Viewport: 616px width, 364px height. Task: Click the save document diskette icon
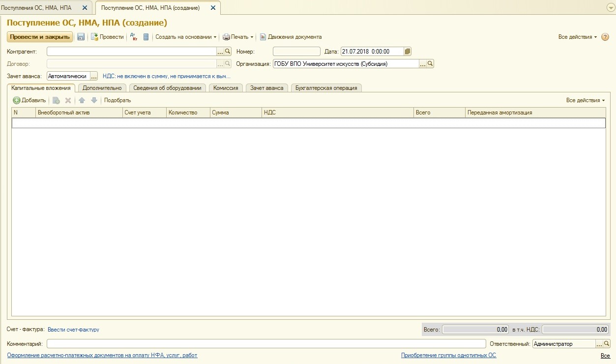point(81,37)
